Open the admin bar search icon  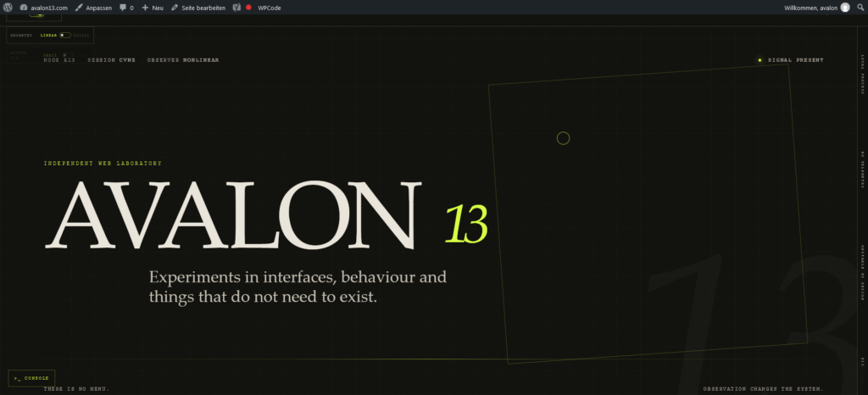click(860, 8)
